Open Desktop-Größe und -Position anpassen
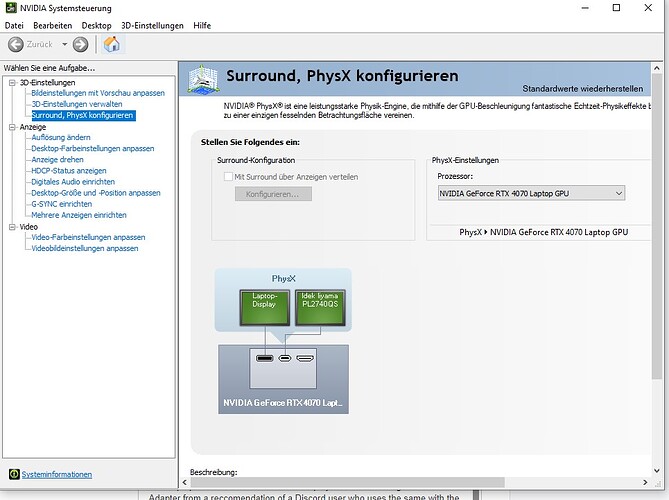Screen dimensions: 669x500 pyautogui.click(x=96, y=193)
